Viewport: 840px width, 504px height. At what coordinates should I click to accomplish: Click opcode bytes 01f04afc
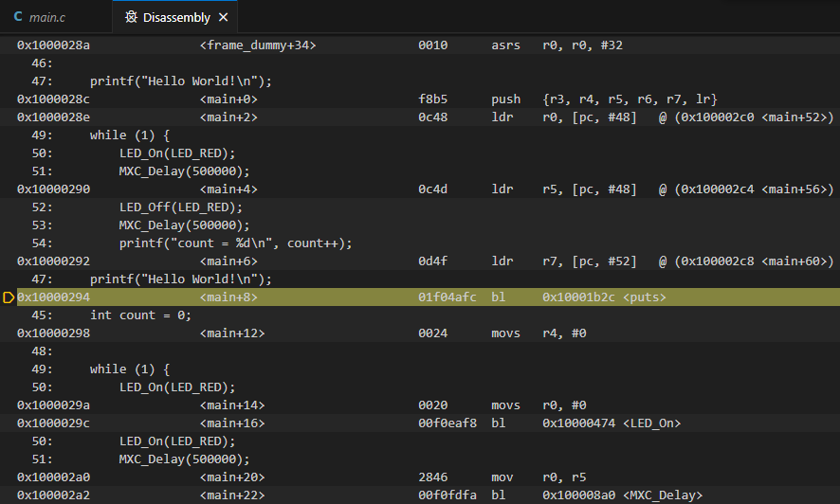(x=447, y=297)
